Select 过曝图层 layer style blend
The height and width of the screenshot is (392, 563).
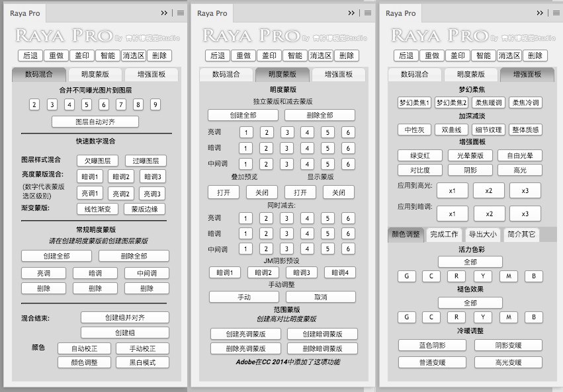(146, 161)
